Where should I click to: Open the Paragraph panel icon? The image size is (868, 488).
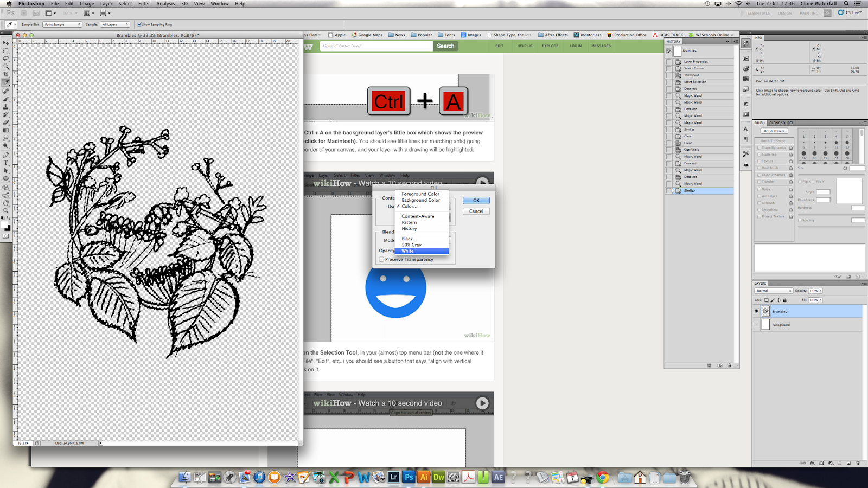click(x=746, y=139)
